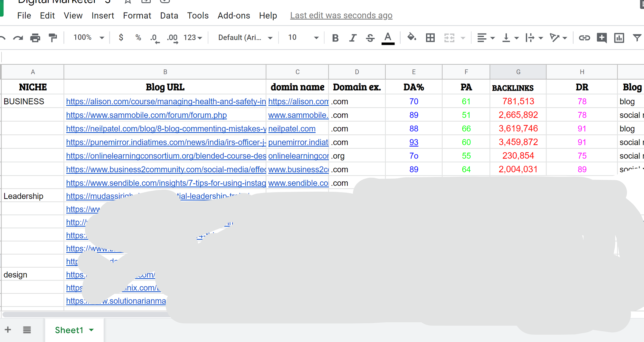The image size is (644, 342).
Task: Select the Paint format tool
Action: click(x=52, y=37)
